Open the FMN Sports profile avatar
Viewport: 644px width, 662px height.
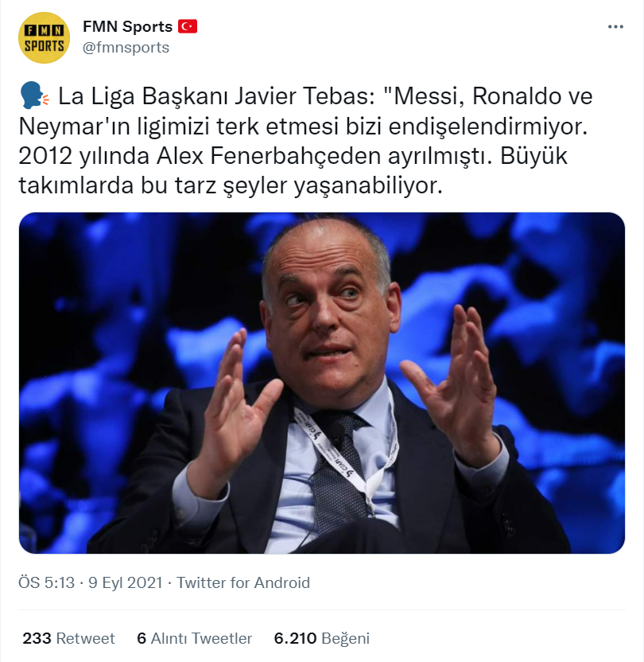44,37
